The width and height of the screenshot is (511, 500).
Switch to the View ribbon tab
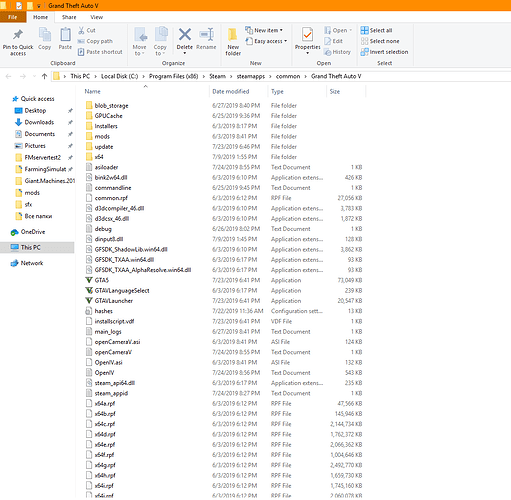[96, 17]
